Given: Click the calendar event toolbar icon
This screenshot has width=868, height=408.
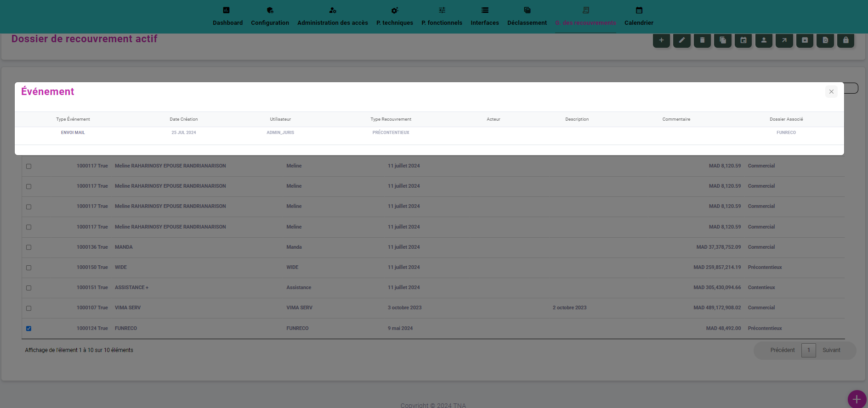Looking at the screenshot, I should pos(743,40).
